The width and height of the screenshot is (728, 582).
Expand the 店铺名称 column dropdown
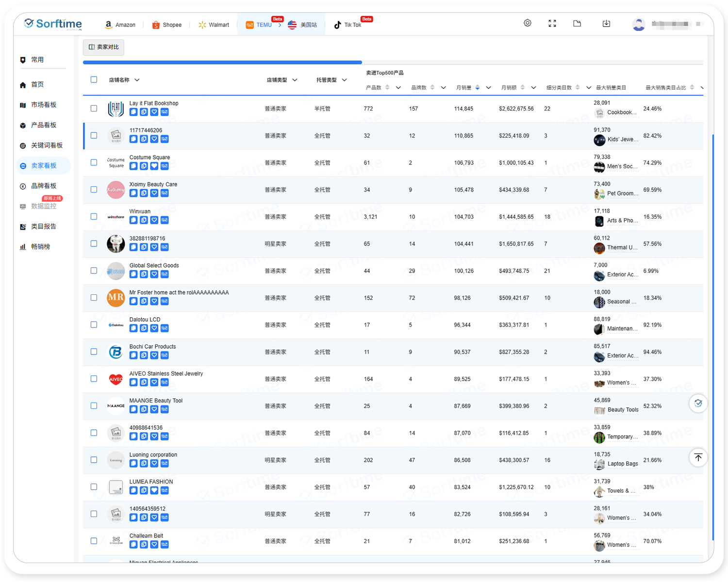pos(137,80)
